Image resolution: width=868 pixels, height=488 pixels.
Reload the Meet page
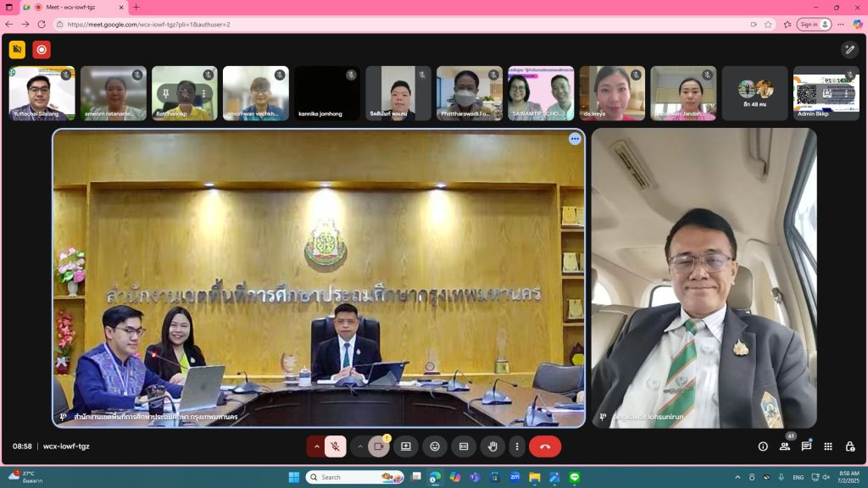click(42, 25)
